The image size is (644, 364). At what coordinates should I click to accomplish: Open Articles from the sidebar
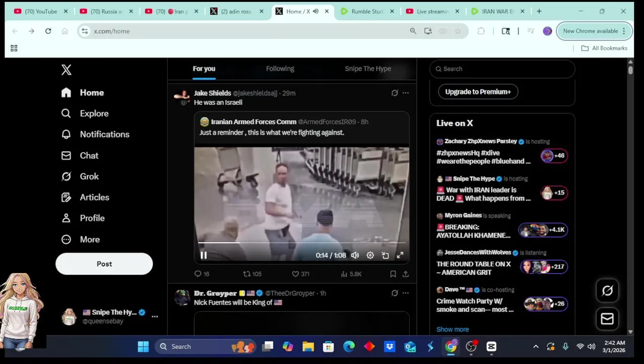tap(85, 197)
